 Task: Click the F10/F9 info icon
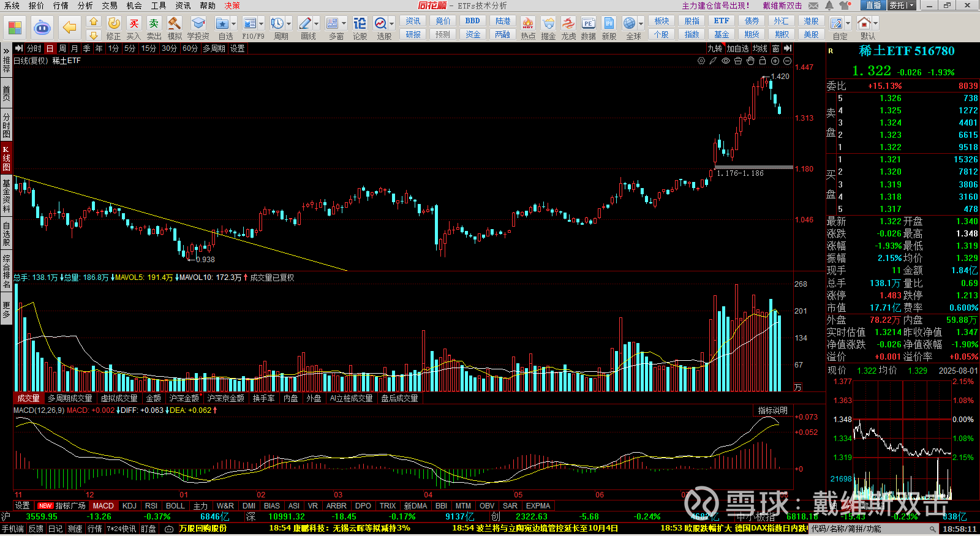pyautogui.click(x=250, y=23)
